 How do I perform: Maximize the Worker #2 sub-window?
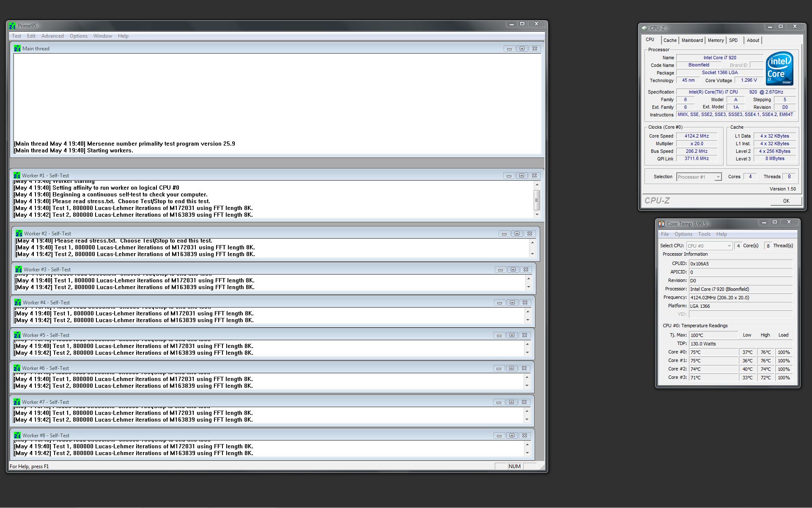[x=517, y=234]
